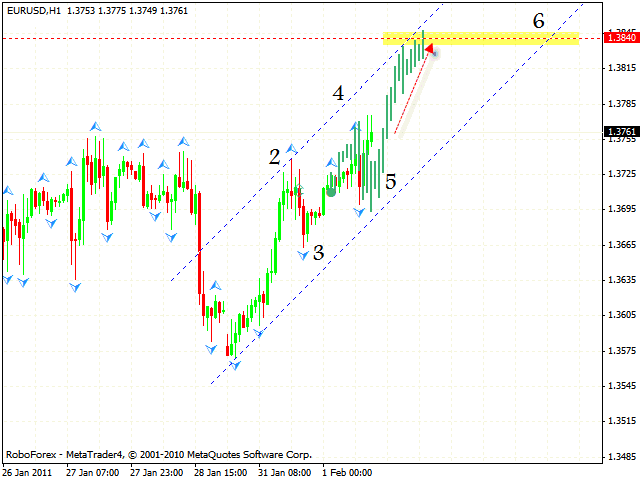Click the 1.3485 price axis value
640x480 pixels.
(622, 456)
